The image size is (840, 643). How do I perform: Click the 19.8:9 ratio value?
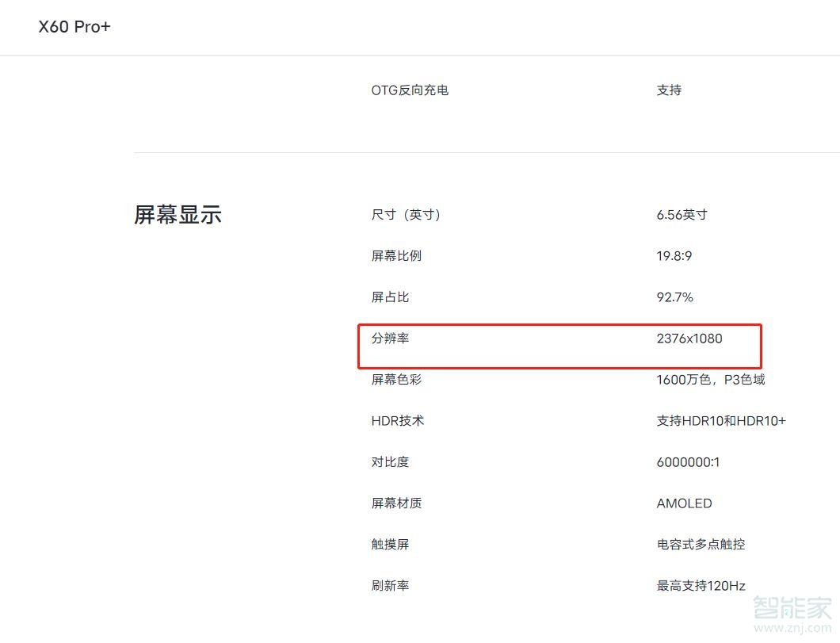(674, 256)
